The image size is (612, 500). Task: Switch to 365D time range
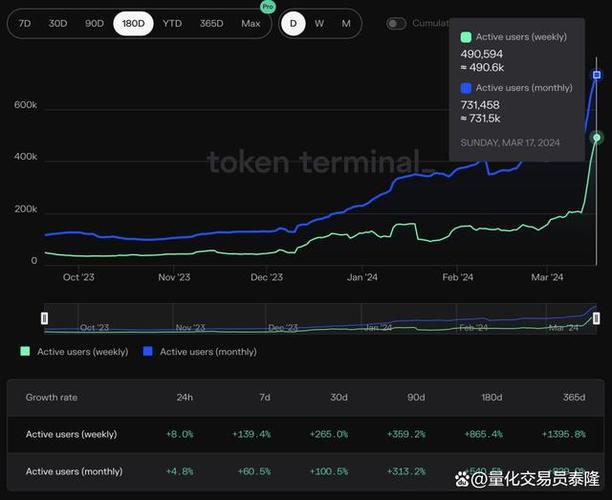coord(212,23)
